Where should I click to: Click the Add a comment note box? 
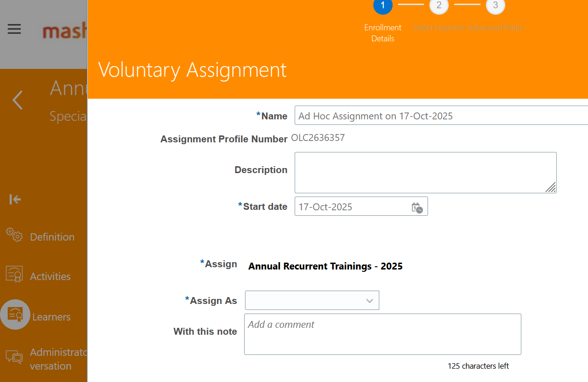pyautogui.click(x=382, y=334)
